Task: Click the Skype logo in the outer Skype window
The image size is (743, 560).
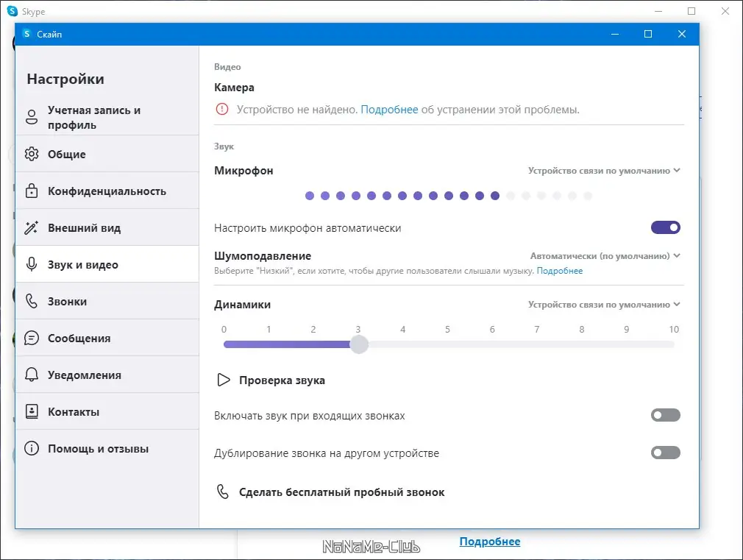Action: [13, 11]
